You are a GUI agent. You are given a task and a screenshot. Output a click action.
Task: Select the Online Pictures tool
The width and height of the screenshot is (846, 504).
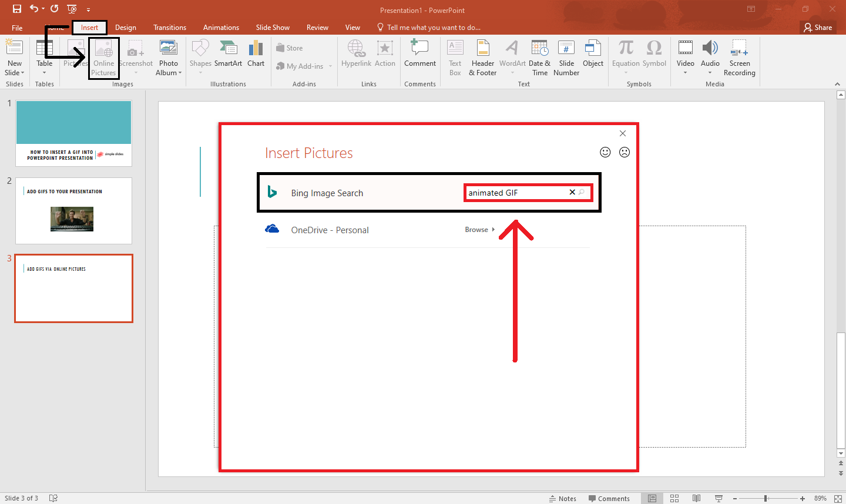click(103, 58)
